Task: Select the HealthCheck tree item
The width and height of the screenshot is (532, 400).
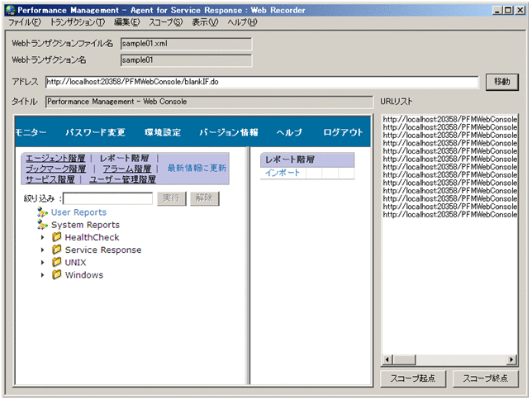Action: tap(92, 237)
